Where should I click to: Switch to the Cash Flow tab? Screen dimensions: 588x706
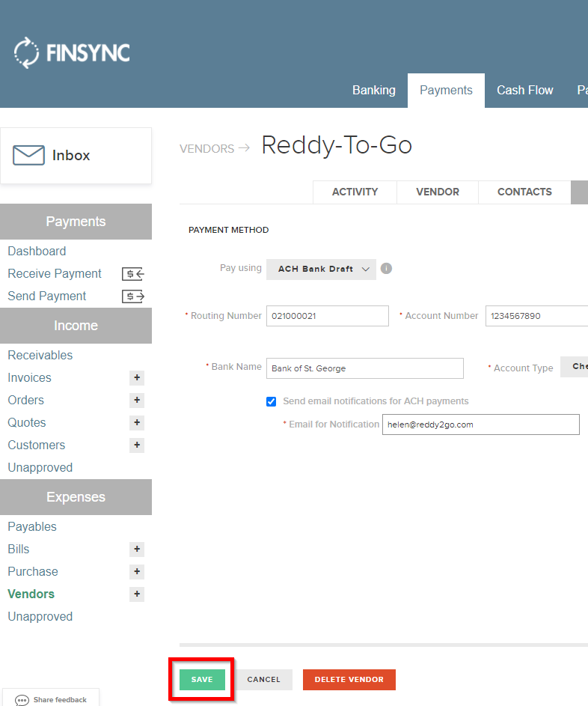click(x=524, y=91)
